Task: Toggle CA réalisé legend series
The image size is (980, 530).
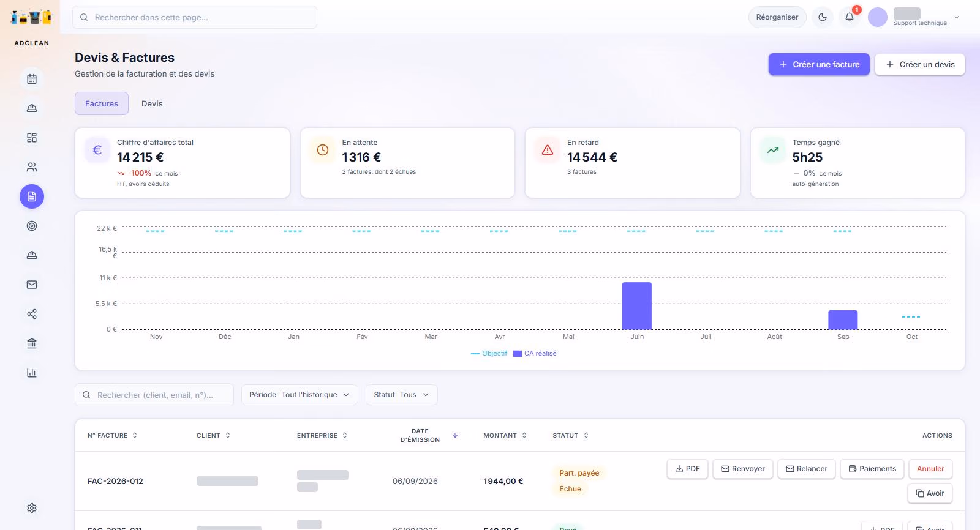Action: coord(535,353)
